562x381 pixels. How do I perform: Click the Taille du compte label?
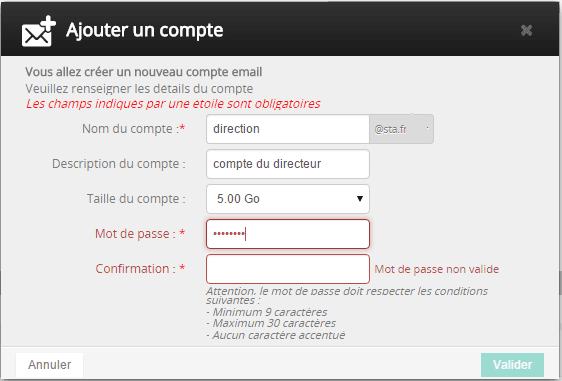coord(136,199)
